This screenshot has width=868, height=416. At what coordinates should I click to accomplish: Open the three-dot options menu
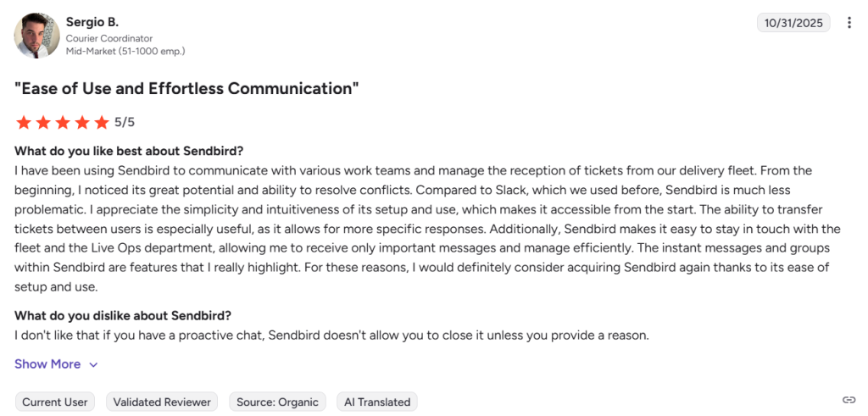[849, 23]
